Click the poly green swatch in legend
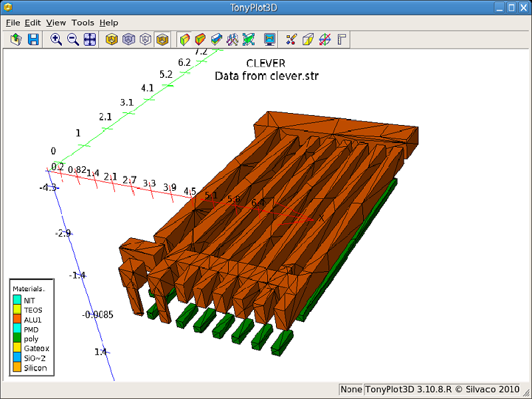This screenshot has height=399, width=532. [x=17, y=338]
